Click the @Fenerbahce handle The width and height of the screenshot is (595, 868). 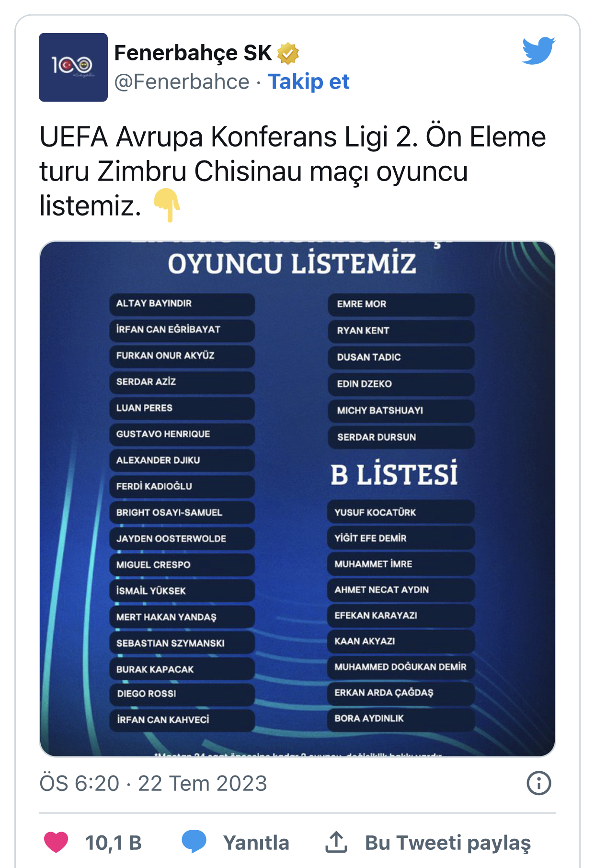point(182,81)
